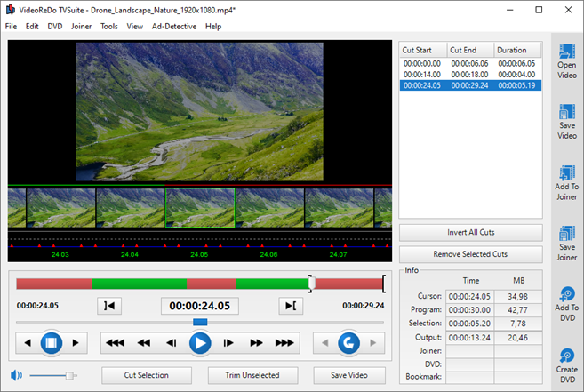Click the selection handle on cut bar
Screen dimensions: 584x392
312,284
